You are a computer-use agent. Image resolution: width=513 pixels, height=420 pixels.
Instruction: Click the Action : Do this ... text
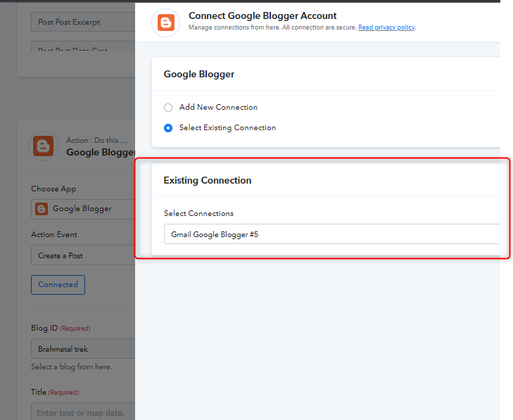pos(97,140)
